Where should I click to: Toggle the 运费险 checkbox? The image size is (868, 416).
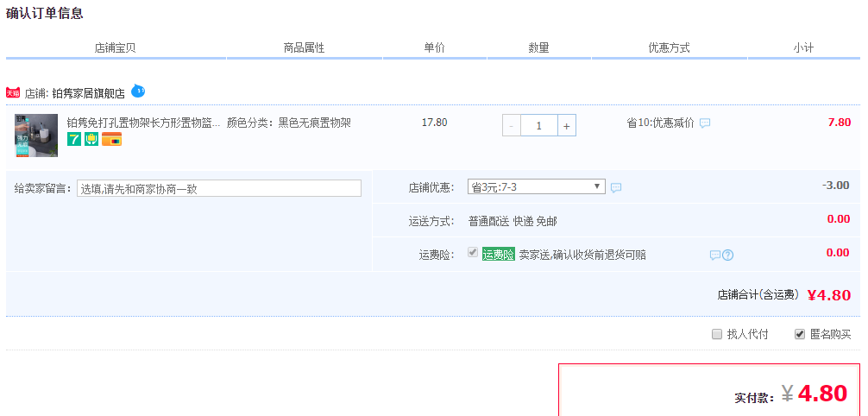point(472,253)
